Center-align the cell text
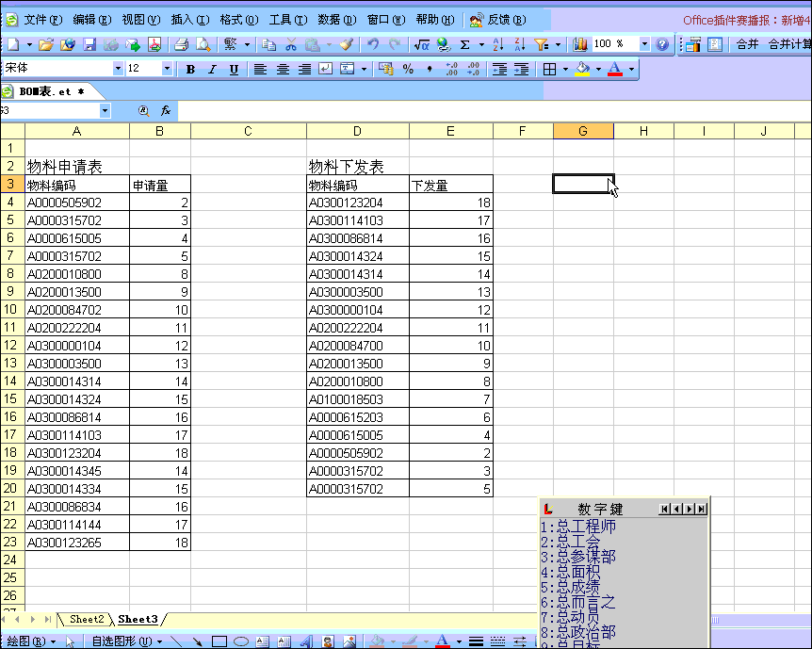The height and width of the screenshot is (649, 812). click(x=283, y=69)
